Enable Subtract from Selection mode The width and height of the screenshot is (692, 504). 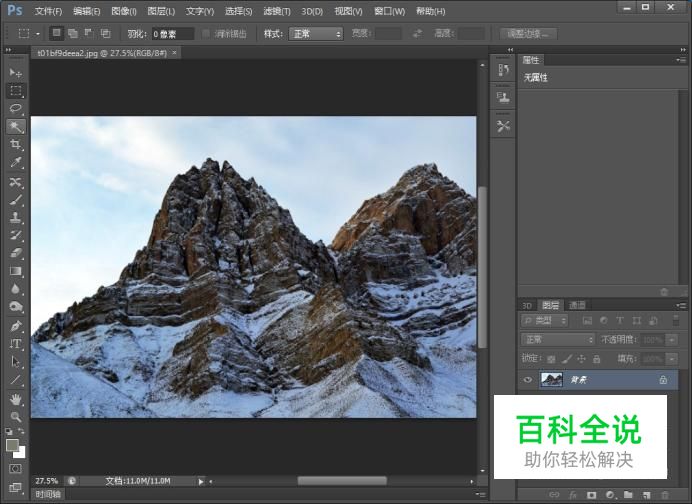89,33
